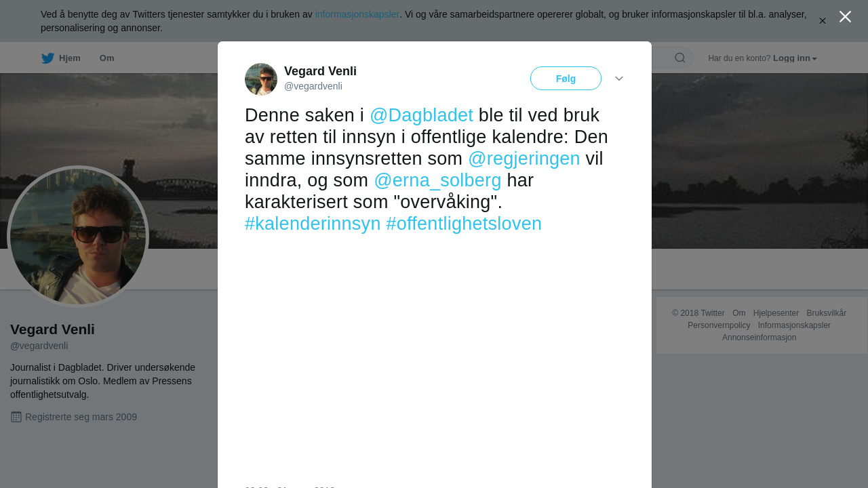Click the #kalenderinnsyn hashtag
This screenshot has width=868, height=488.
[x=313, y=224]
